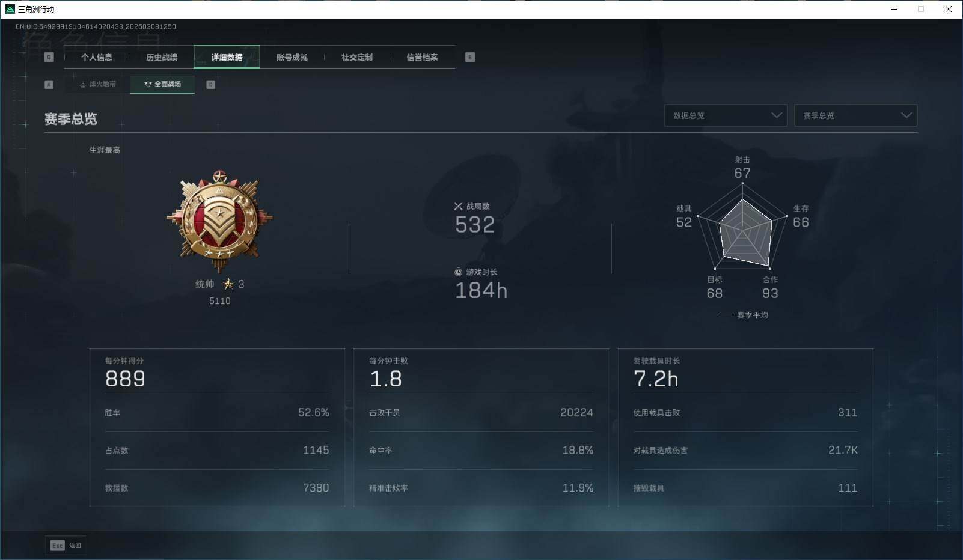Screen dimensions: 963x560
Task: Click the 每分钟击败 value 1.8
Action: 386,379
